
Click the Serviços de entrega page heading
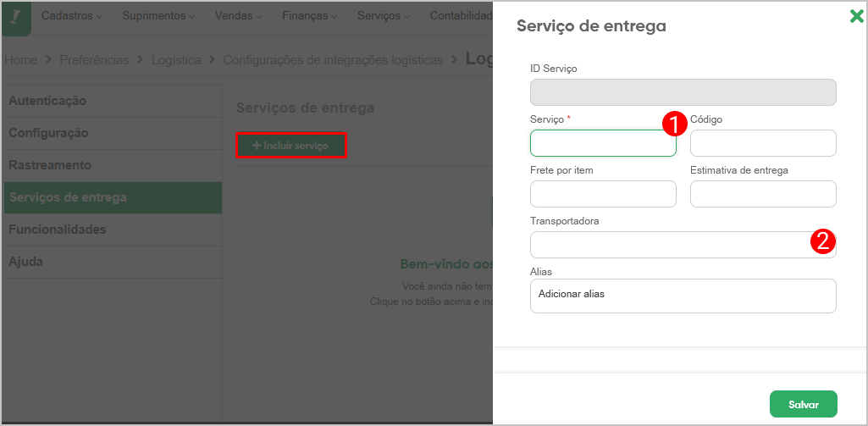coord(306,108)
